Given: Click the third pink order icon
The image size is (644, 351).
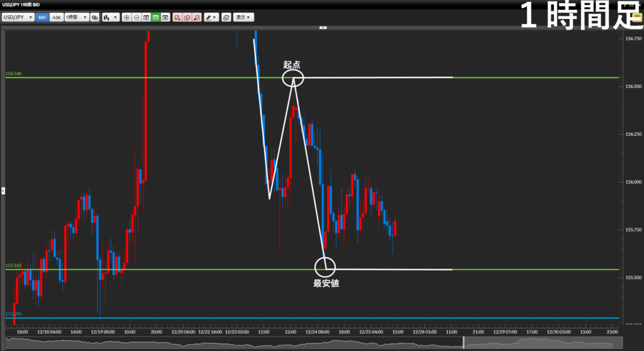Looking at the screenshot, I should coord(196,18).
